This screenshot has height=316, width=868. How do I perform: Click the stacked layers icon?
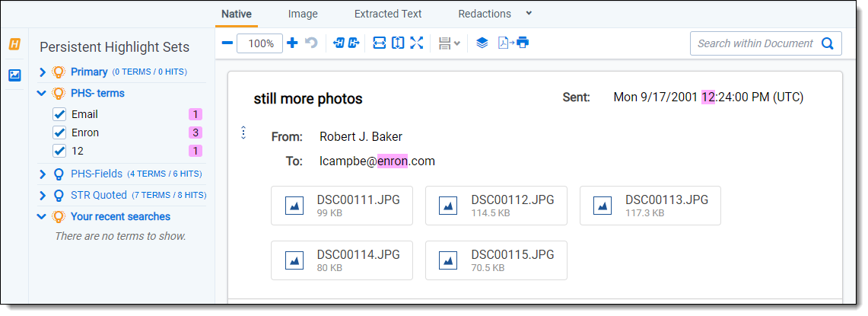pyautogui.click(x=482, y=43)
